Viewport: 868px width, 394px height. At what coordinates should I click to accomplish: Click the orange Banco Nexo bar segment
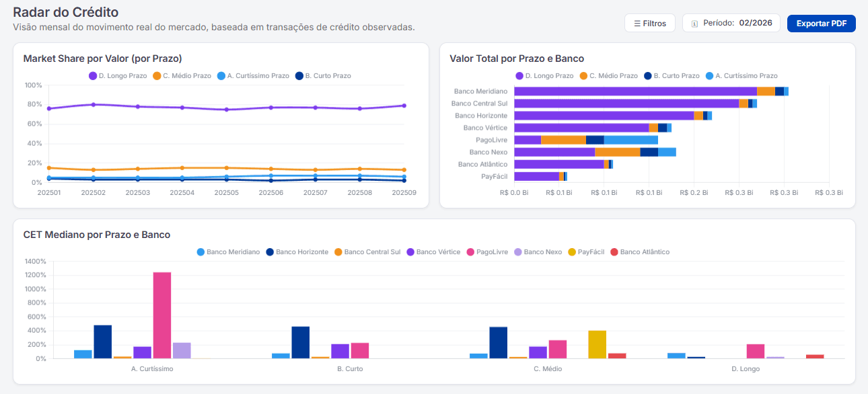618,152
